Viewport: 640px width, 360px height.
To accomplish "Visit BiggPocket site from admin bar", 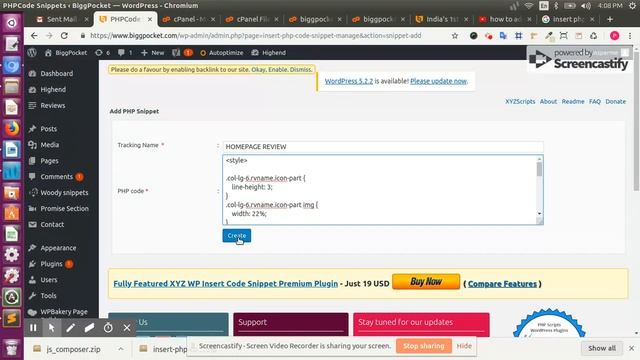I will tap(66, 53).
